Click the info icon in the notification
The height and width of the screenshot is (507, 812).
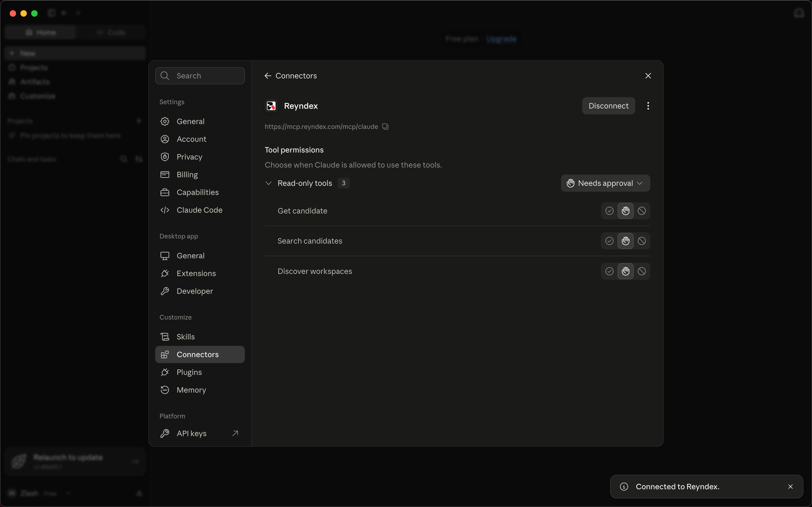point(624,487)
